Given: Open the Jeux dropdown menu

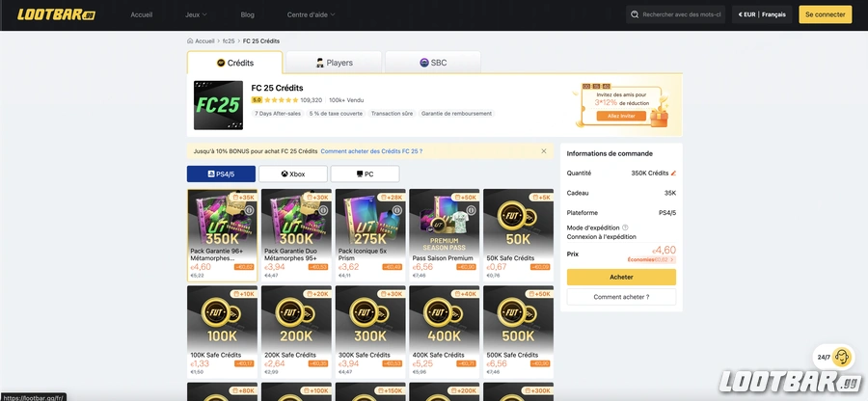Looking at the screenshot, I should pyautogui.click(x=197, y=14).
